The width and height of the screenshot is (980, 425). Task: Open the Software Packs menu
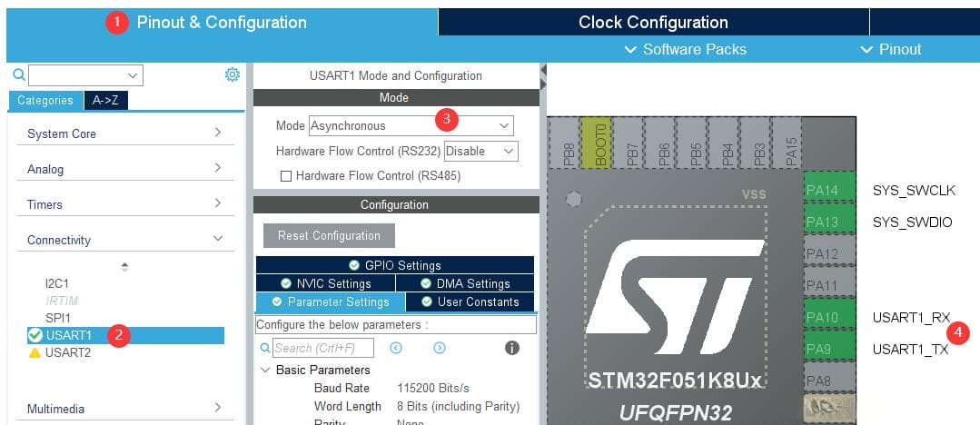click(x=685, y=49)
